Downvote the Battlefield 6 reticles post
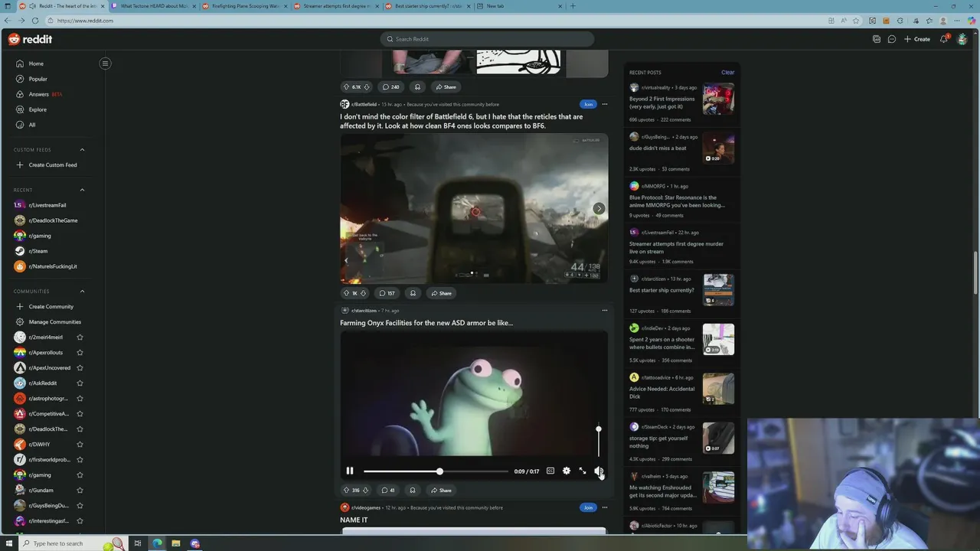This screenshot has width=980, height=551. click(x=363, y=293)
